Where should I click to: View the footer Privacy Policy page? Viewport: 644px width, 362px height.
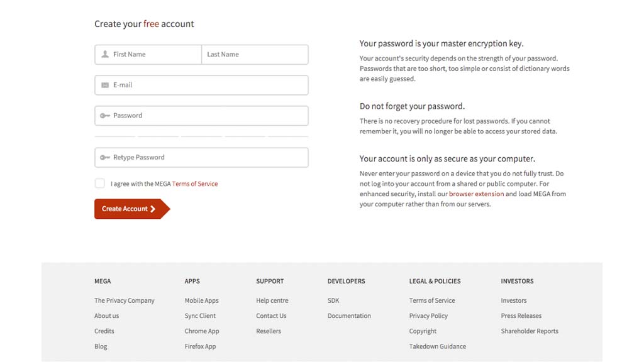click(x=428, y=316)
